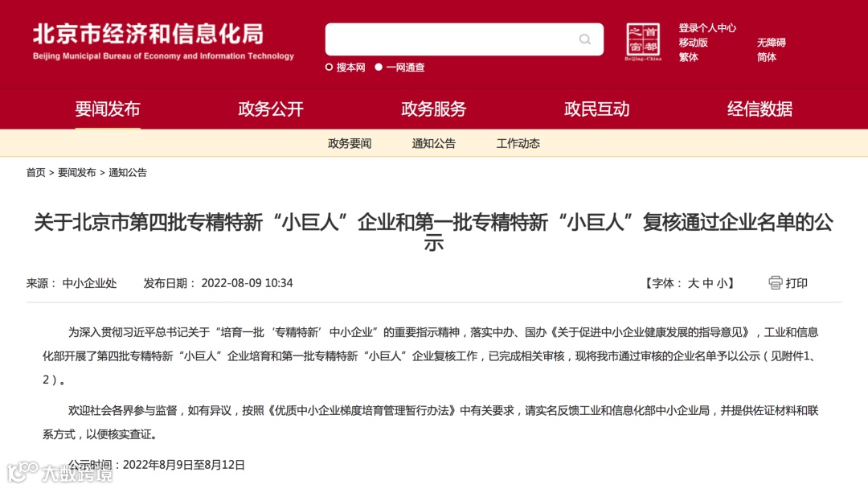Open the 要闻发布 main menu
868x489 pixels.
[108, 109]
